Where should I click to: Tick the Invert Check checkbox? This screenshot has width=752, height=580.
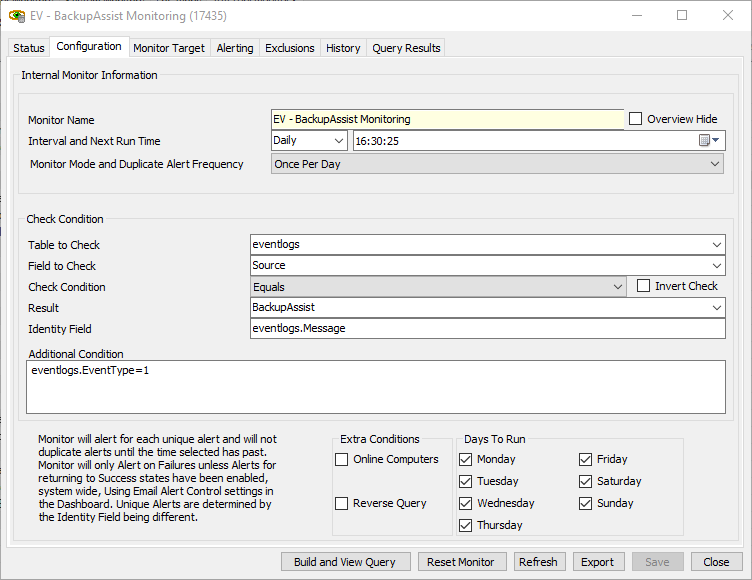[x=644, y=286]
